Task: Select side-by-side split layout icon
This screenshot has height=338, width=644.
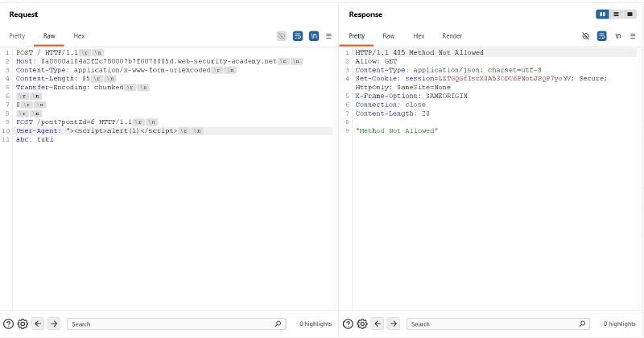Action: 602,14
